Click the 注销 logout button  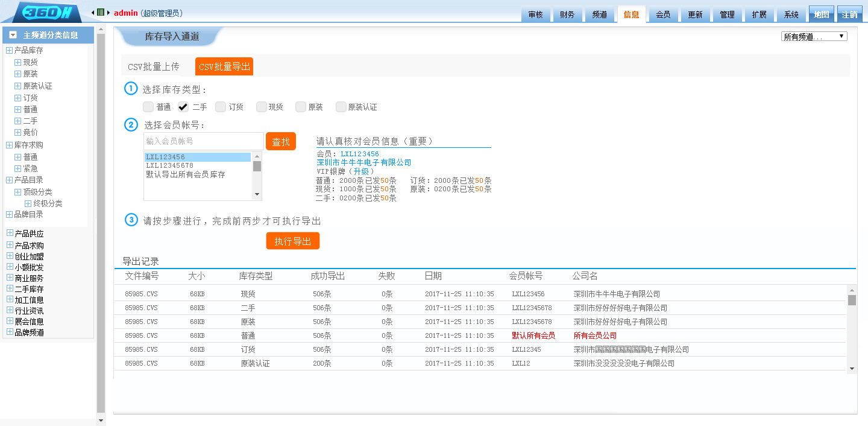pyautogui.click(x=849, y=14)
